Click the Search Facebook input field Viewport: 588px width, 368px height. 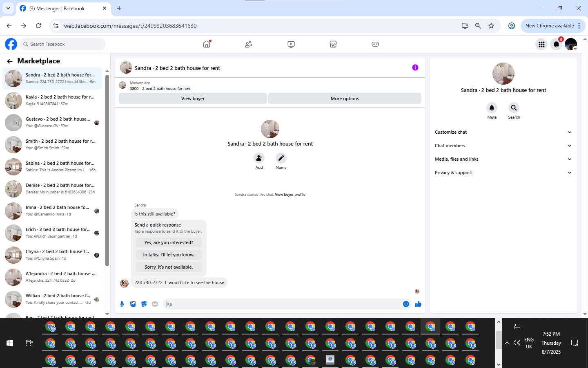point(63,44)
